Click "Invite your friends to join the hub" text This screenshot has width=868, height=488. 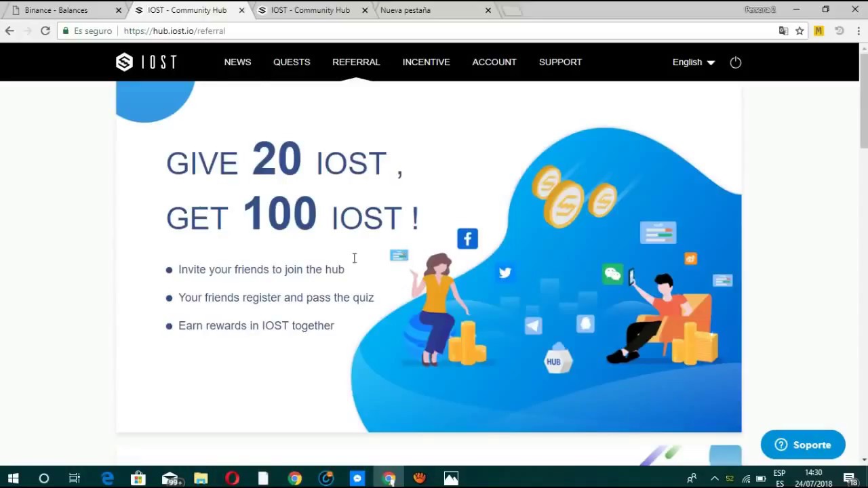[x=261, y=269]
